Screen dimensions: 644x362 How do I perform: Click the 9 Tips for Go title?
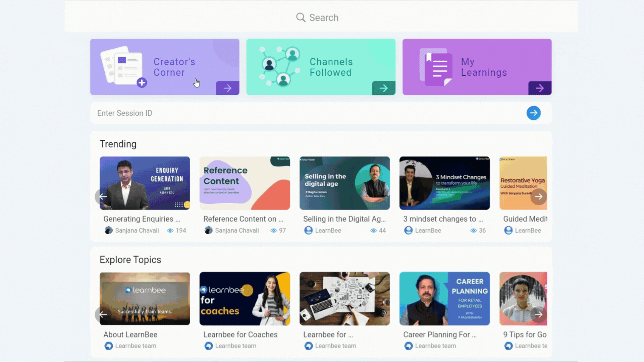coord(525,335)
